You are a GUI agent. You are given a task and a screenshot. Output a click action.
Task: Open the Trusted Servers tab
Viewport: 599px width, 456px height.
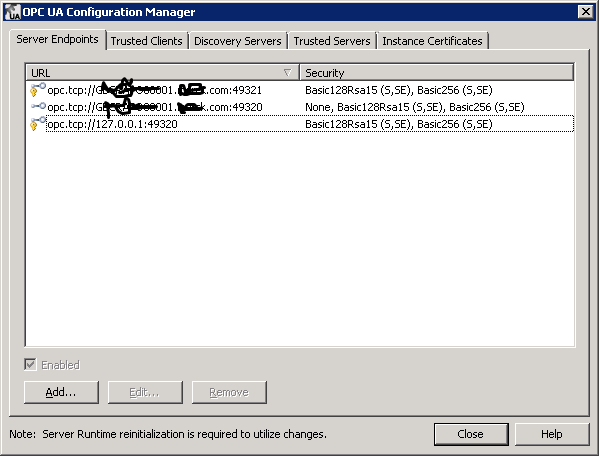[332, 41]
